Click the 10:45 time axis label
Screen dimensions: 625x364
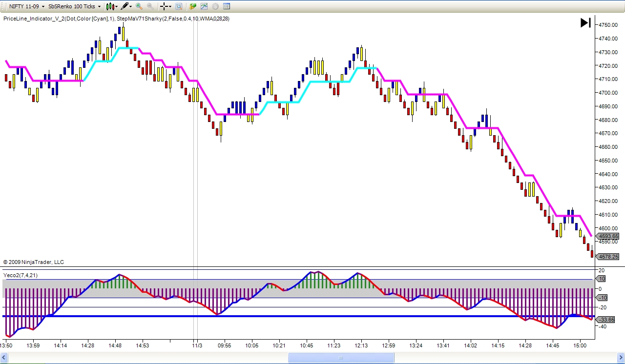pyautogui.click(x=307, y=346)
